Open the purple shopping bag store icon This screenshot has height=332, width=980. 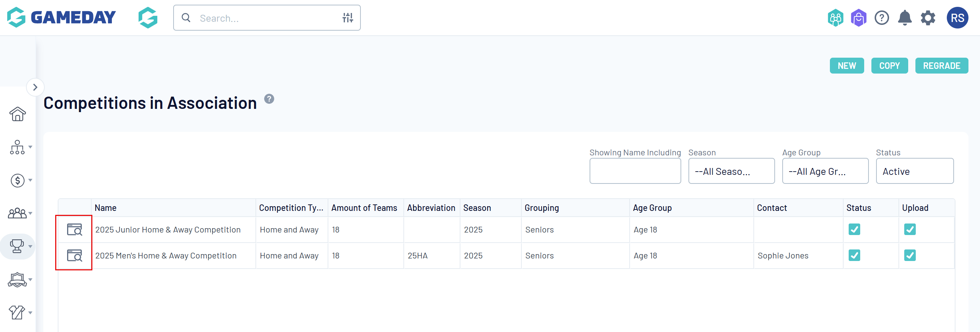(x=858, y=18)
